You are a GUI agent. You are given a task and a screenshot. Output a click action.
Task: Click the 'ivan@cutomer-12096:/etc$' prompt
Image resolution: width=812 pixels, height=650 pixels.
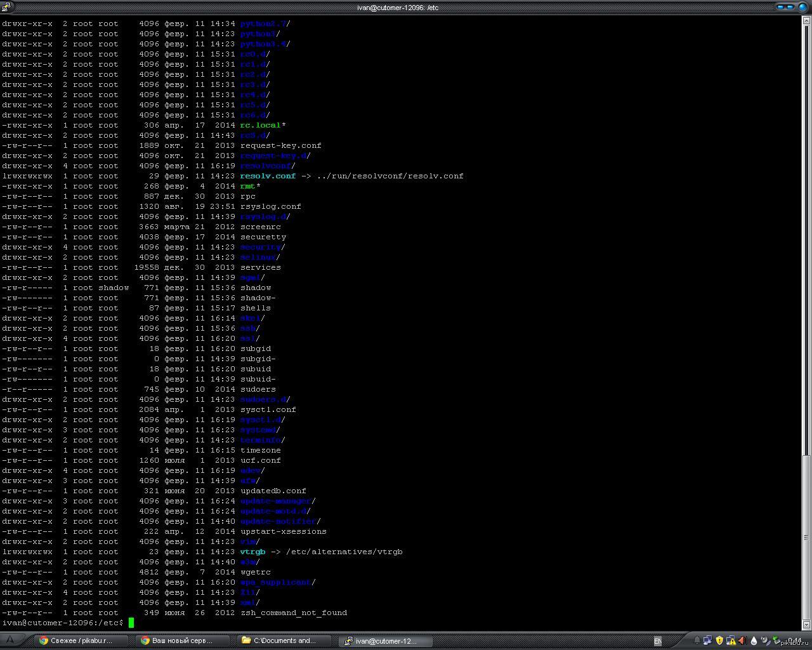point(62,623)
